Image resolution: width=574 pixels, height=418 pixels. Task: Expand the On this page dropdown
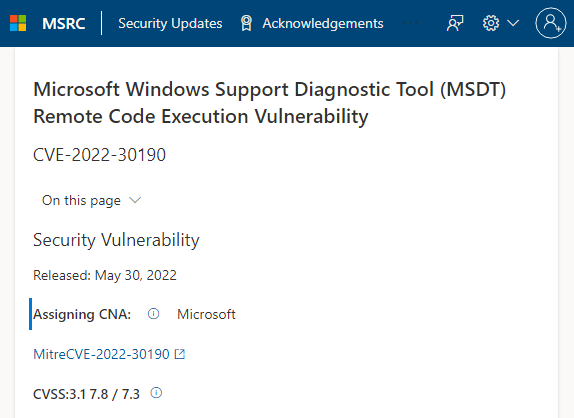point(91,201)
